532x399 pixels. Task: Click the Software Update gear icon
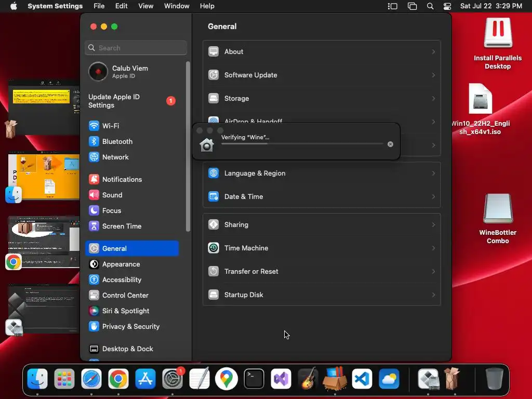click(214, 75)
